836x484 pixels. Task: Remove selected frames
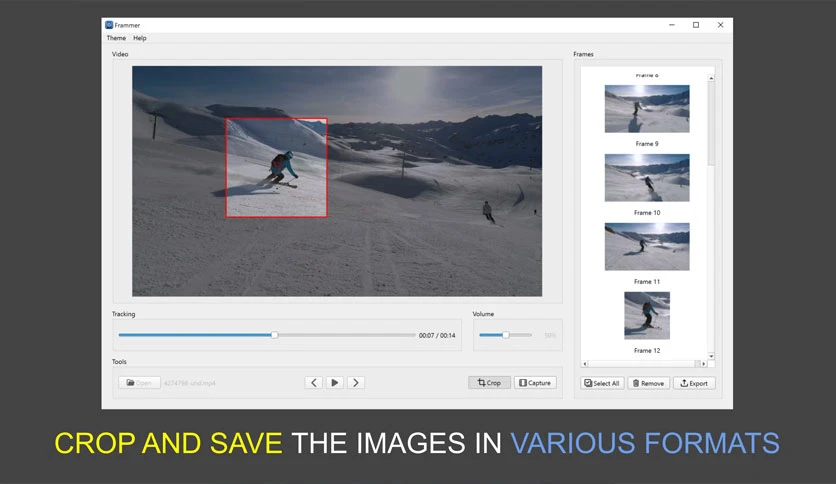click(x=648, y=383)
